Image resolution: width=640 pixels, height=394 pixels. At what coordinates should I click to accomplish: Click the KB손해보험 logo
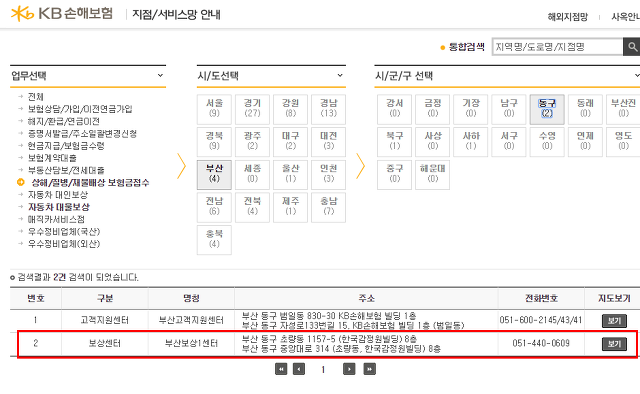tap(62, 13)
